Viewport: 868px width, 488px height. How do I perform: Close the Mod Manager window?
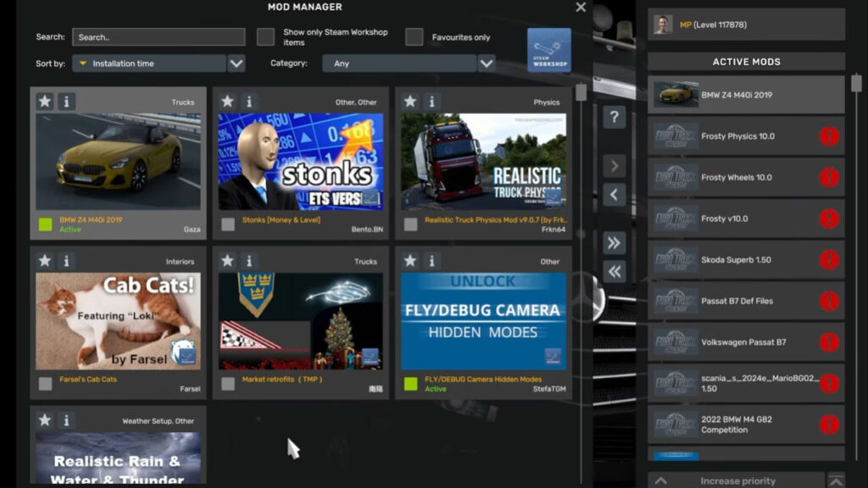pos(581,7)
